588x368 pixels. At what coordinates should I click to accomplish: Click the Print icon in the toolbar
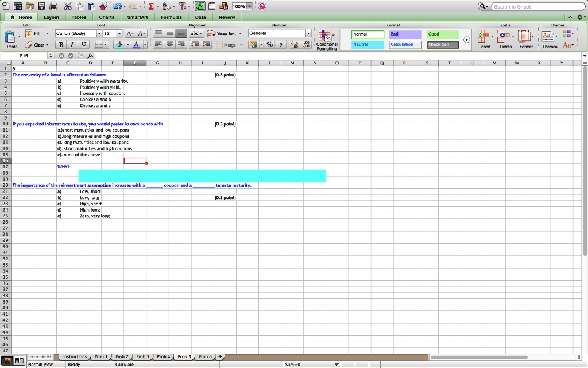click(53, 6)
